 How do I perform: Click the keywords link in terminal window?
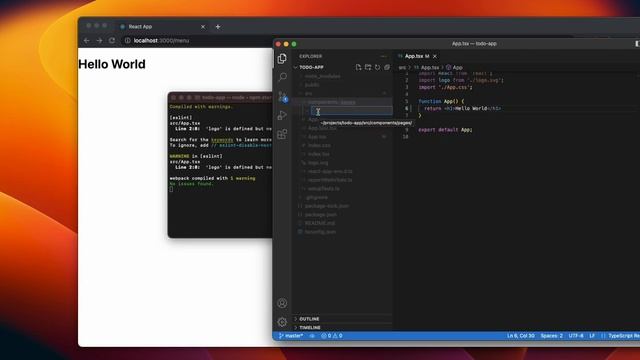click(222, 140)
